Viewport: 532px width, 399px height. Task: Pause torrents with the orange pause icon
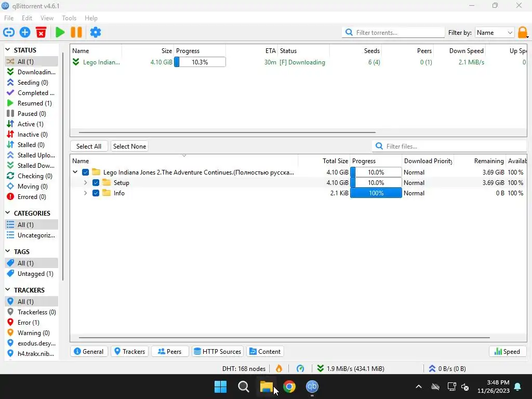coord(76,32)
